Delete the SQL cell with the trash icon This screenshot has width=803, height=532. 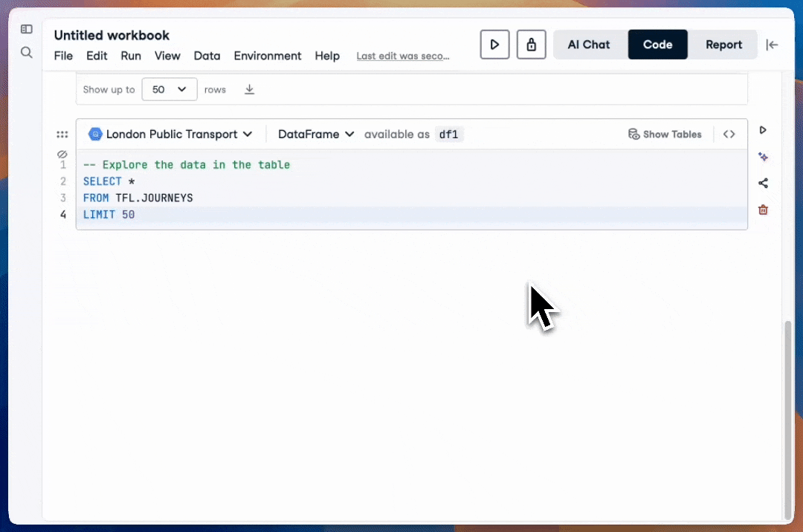(x=763, y=210)
